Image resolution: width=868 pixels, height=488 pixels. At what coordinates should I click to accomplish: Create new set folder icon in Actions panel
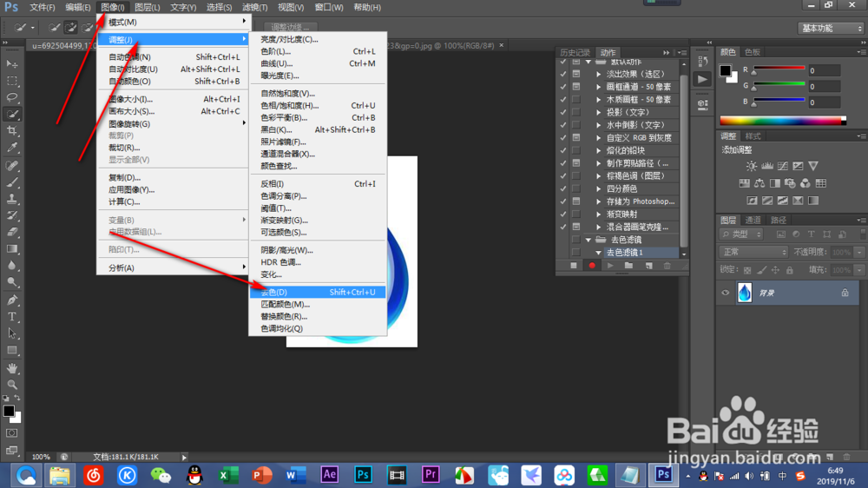[628, 266]
